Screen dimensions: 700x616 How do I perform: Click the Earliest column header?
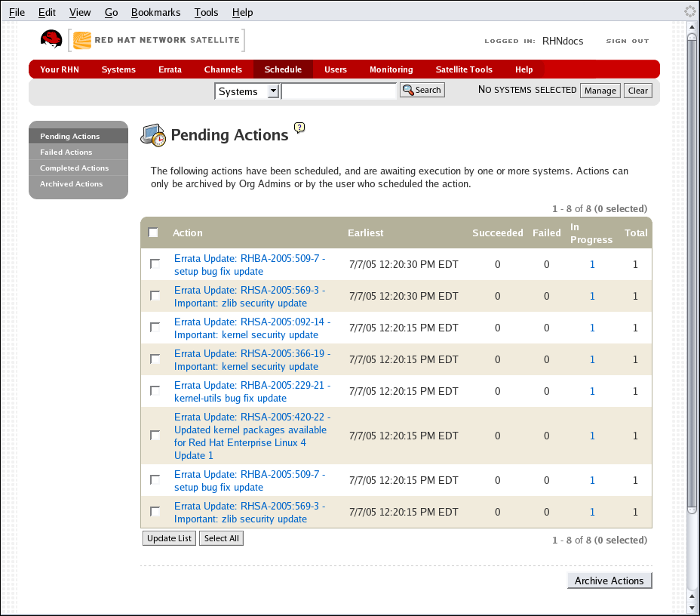(x=365, y=233)
